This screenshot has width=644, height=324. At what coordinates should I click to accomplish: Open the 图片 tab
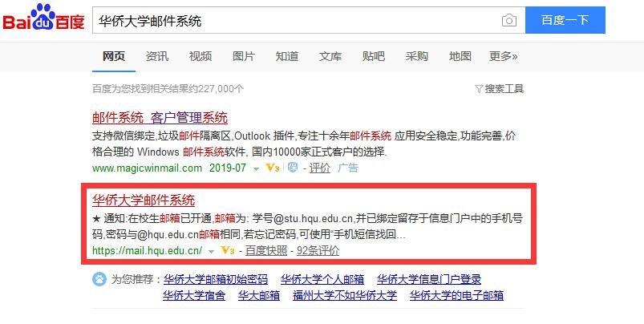(x=244, y=56)
